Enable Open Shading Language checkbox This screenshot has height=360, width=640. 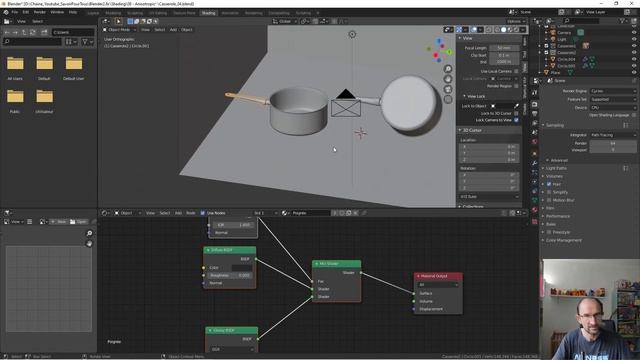[634, 115]
